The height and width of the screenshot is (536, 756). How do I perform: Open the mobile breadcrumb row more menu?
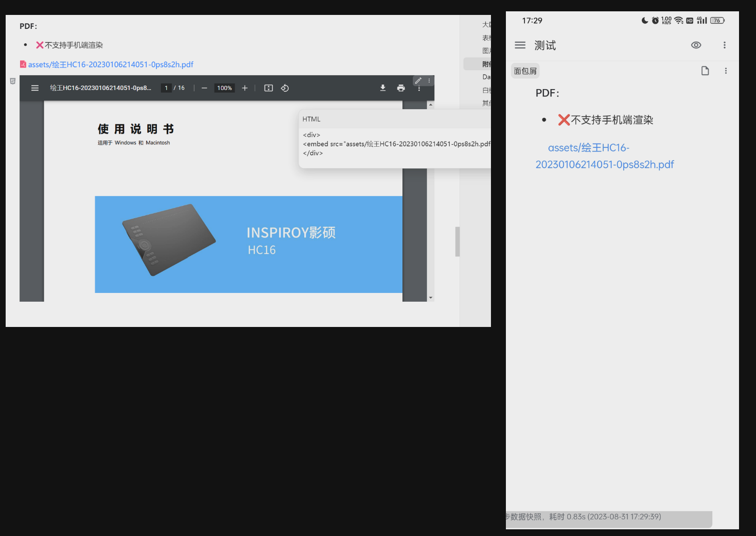[726, 71]
